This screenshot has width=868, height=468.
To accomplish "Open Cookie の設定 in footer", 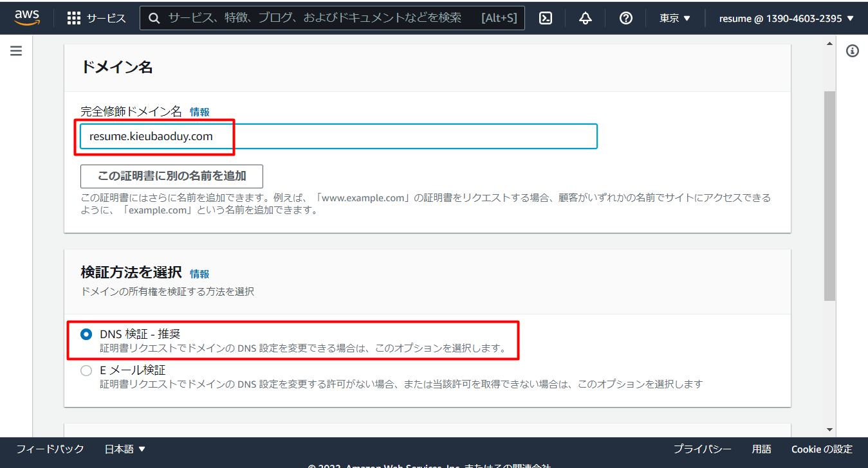I will [x=822, y=449].
